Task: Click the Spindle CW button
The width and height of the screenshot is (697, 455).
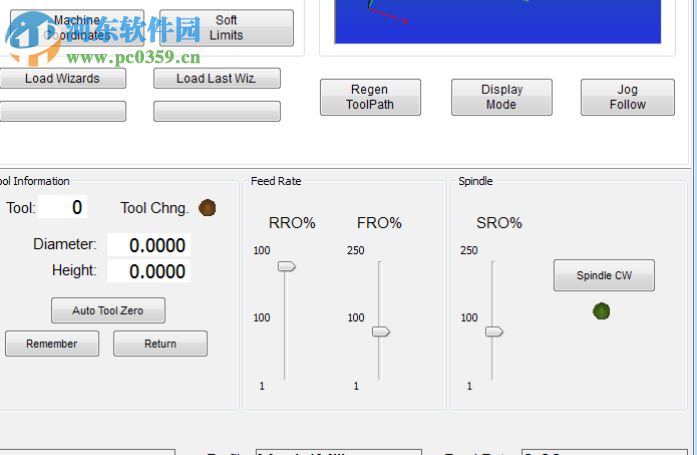Action: coord(604,275)
